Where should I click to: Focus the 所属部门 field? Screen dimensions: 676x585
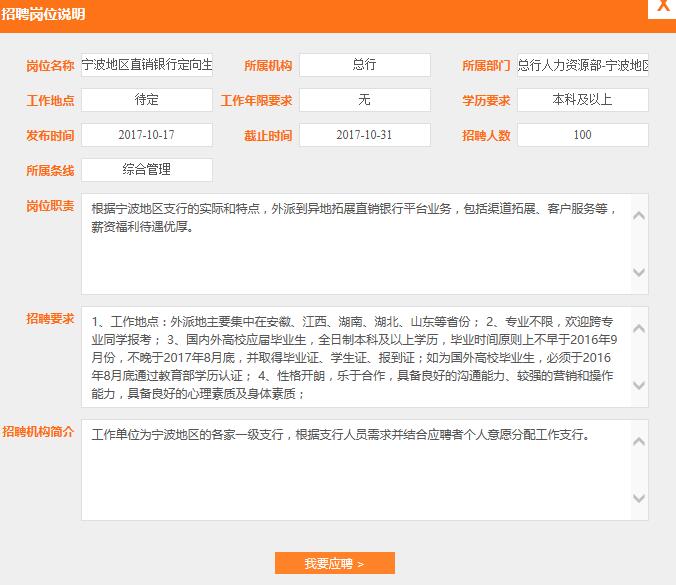pyautogui.click(x=582, y=65)
